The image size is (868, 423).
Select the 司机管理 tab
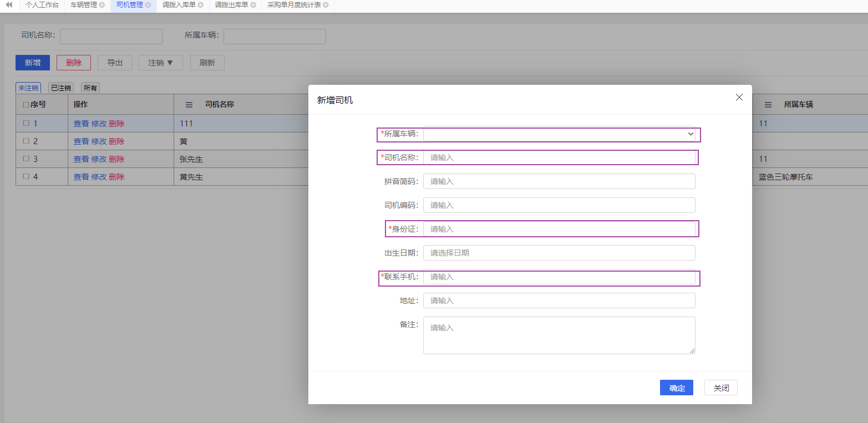(x=130, y=5)
